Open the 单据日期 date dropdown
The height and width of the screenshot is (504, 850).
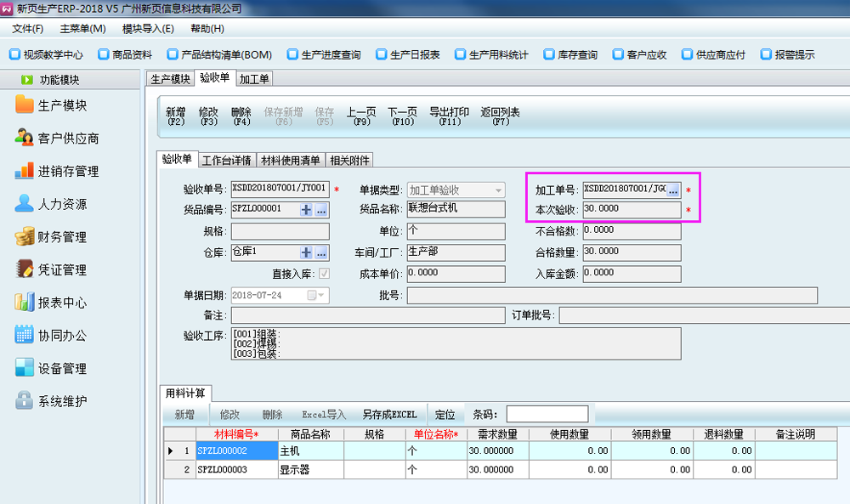pos(322,295)
